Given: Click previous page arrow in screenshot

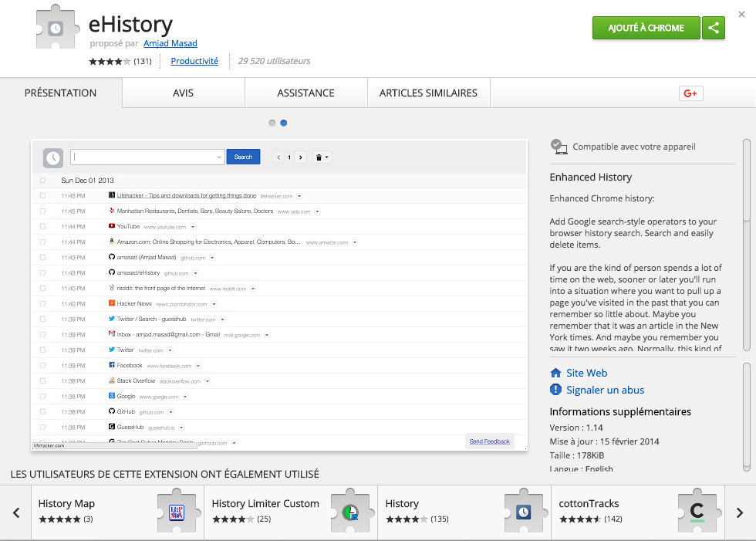Looking at the screenshot, I should pyautogui.click(x=278, y=157).
